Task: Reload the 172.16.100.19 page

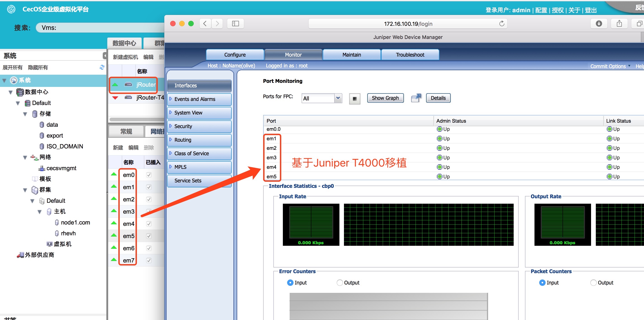Action: 501,24
